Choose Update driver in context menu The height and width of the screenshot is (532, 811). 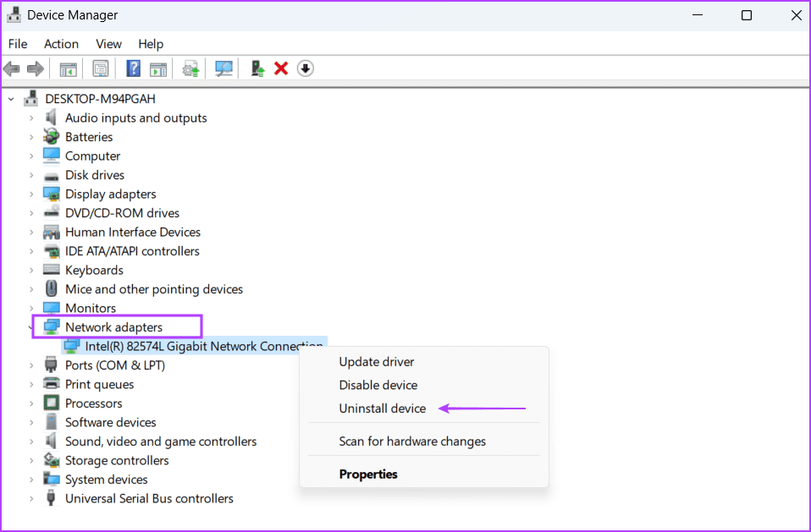click(x=377, y=361)
